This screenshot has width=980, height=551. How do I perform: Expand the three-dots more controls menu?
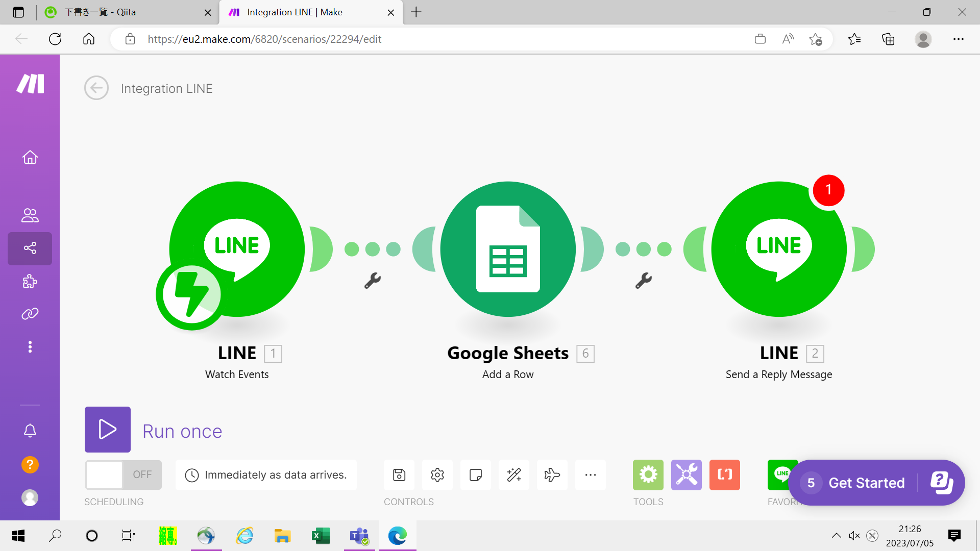coord(591,475)
